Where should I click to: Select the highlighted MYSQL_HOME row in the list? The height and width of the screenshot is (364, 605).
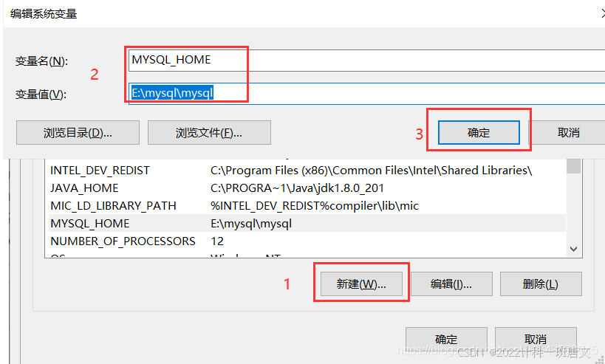(305, 224)
